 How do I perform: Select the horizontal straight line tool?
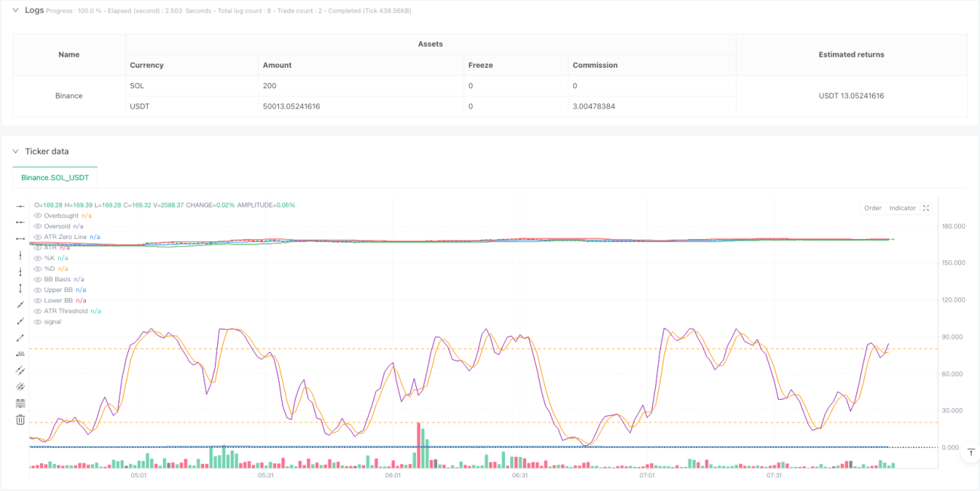click(20, 205)
